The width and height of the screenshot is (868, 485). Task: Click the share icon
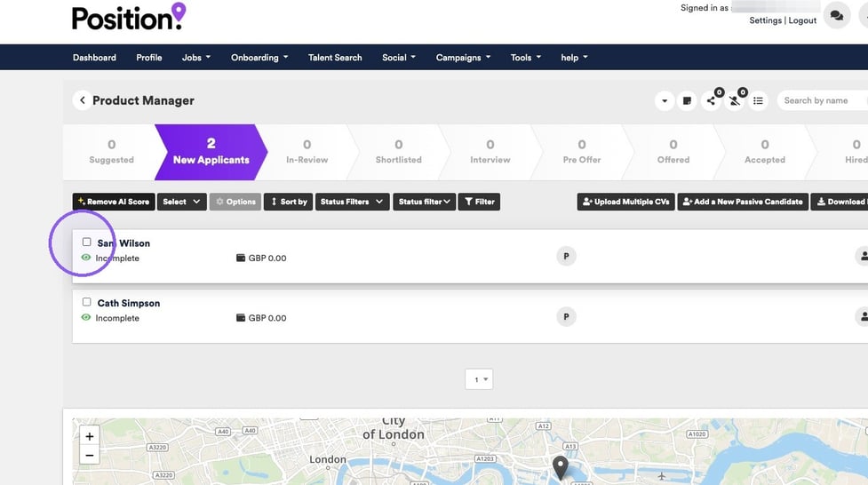pyautogui.click(x=712, y=100)
